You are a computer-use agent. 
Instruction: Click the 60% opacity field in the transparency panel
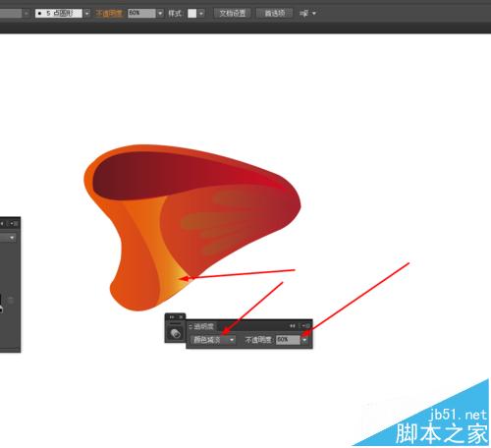(288, 340)
